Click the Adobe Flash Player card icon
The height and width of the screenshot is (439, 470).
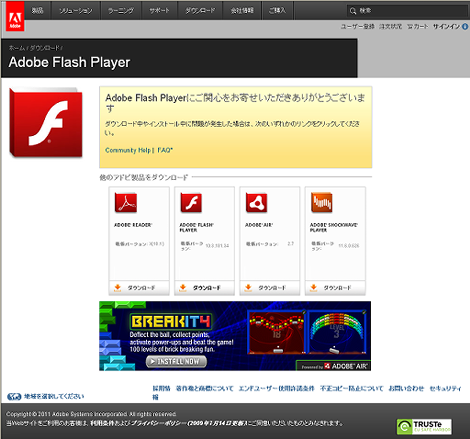point(191,202)
